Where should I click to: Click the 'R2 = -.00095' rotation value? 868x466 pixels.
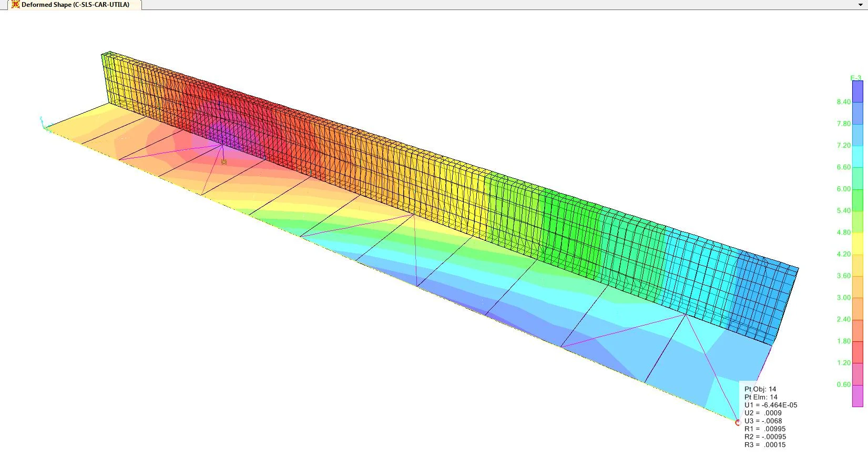pos(765,437)
